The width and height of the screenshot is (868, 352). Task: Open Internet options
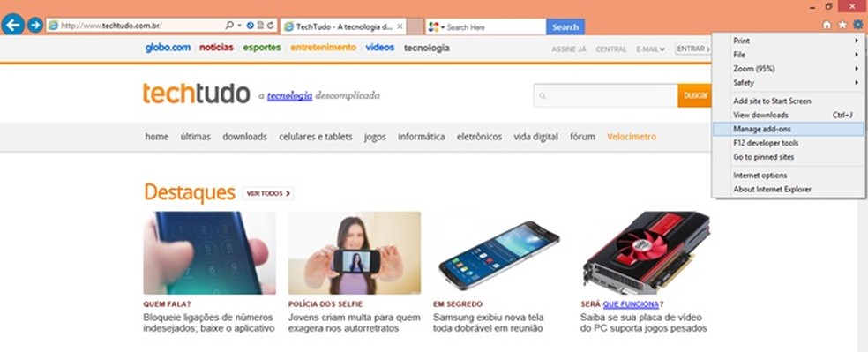click(x=789, y=176)
